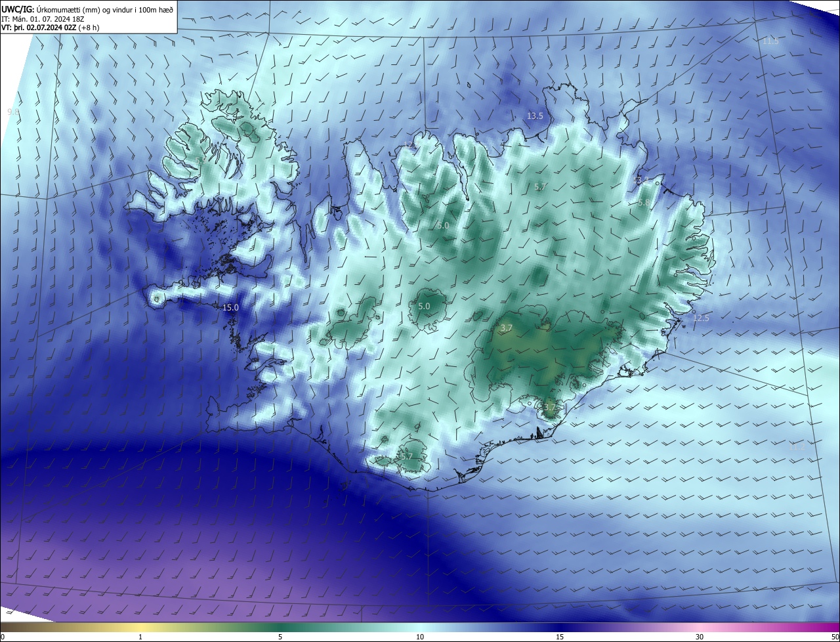Click the "0" tick on the color scale

tap(3, 637)
